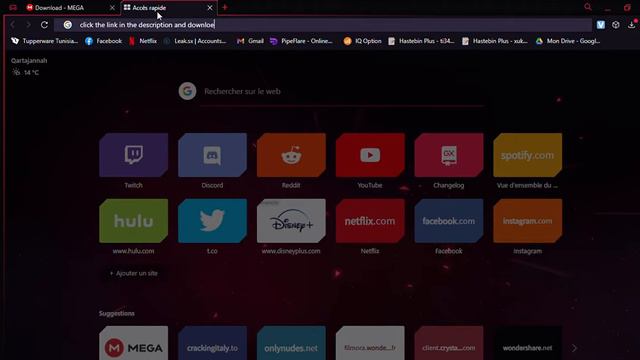Viewport: 640px width, 360px height.
Task: Open the onlynudes.net suggestion tile
Action: coord(291,343)
